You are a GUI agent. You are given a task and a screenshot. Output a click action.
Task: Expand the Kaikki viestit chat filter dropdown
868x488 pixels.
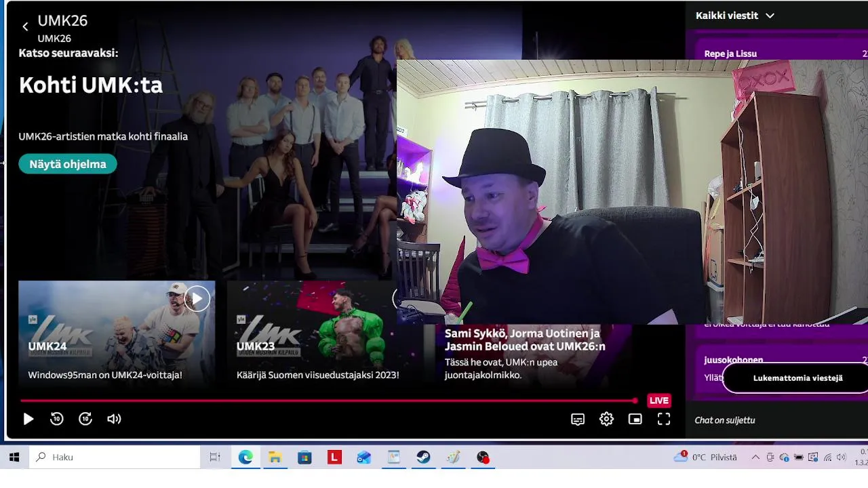(735, 16)
